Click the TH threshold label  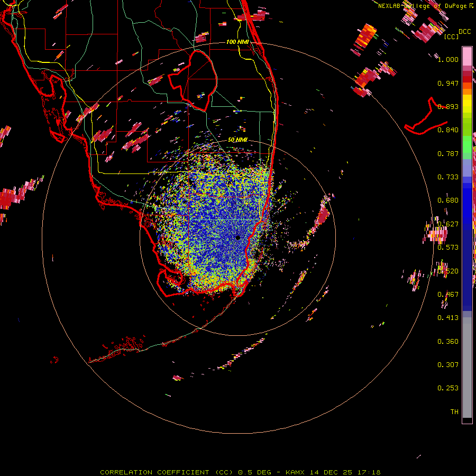click(x=454, y=412)
